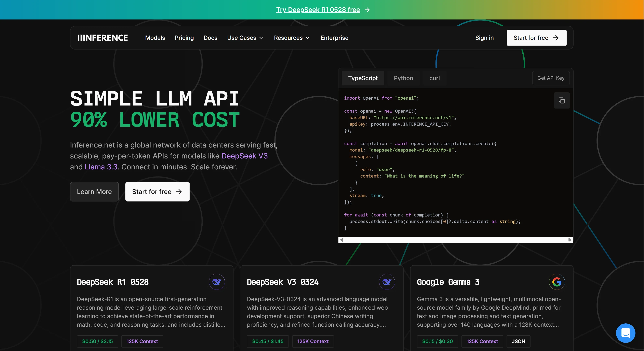Open the Docs nav link

pyautogui.click(x=211, y=38)
